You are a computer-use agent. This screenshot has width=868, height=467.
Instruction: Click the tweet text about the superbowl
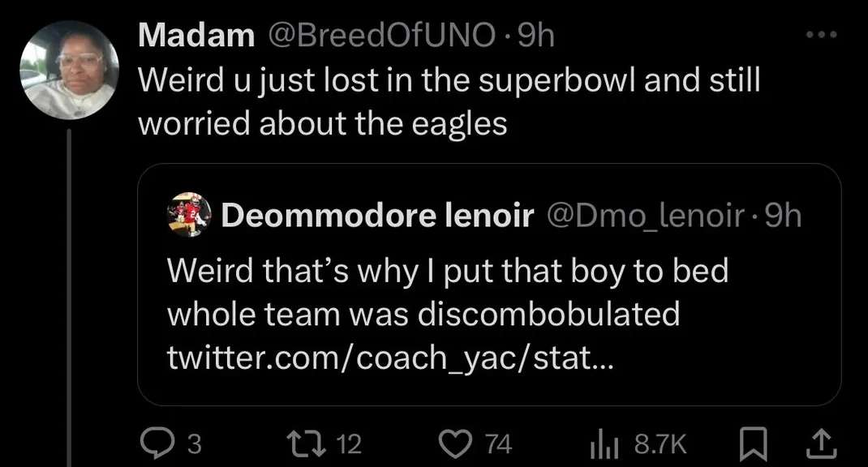click(x=449, y=102)
